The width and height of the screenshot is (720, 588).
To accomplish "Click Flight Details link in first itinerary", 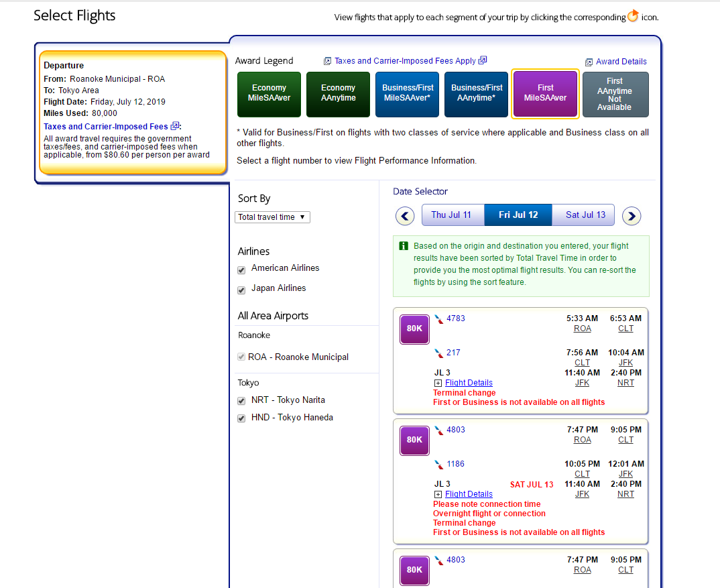I will (x=469, y=383).
